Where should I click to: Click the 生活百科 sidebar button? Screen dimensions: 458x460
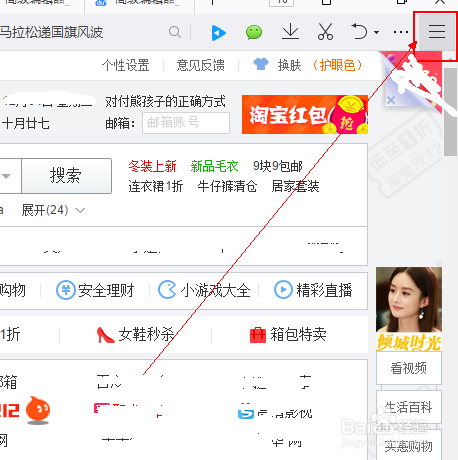pos(409,407)
